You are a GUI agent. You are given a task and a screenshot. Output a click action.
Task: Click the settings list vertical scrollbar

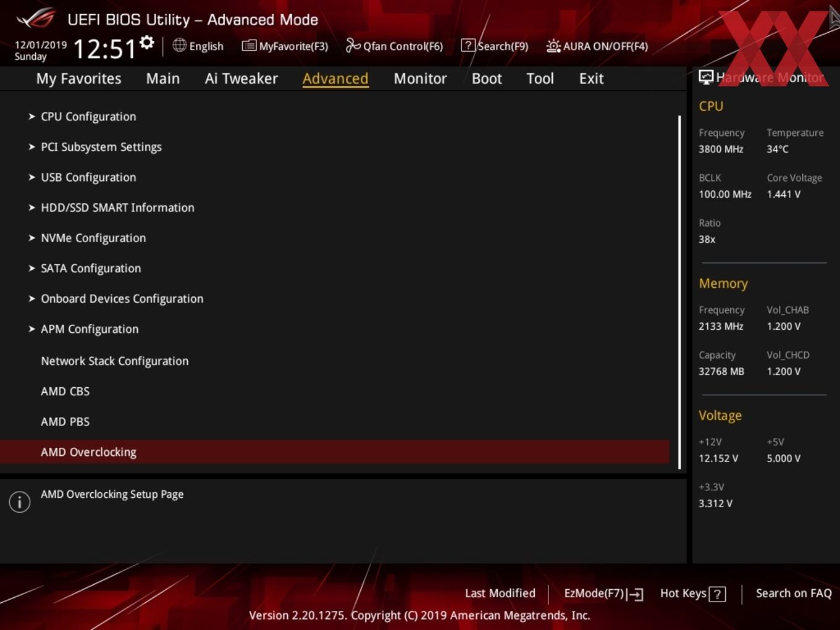(x=679, y=292)
